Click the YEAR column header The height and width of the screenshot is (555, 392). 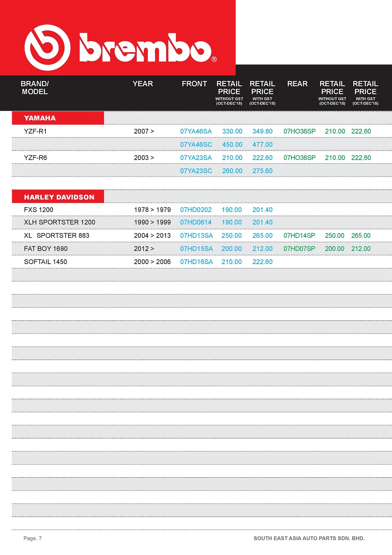coord(143,84)
